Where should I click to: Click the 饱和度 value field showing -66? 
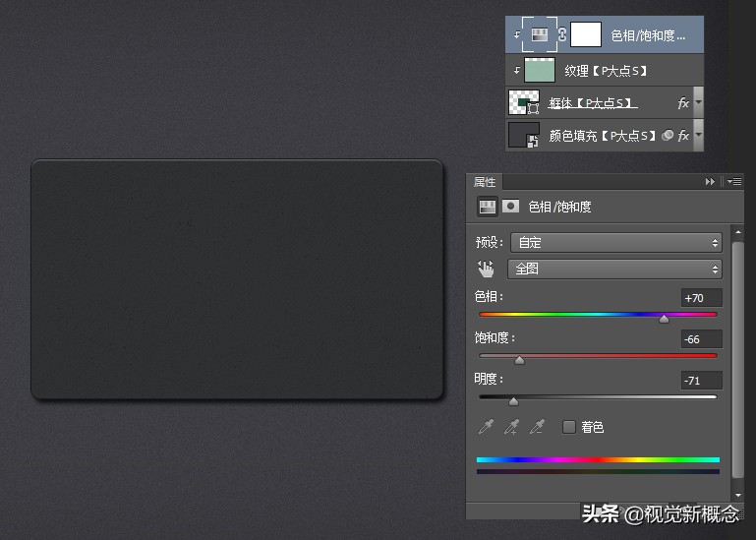tap(702, 339)
